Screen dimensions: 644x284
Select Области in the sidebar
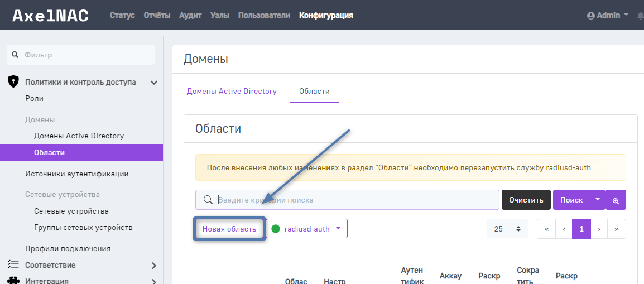tap(81, 152)
